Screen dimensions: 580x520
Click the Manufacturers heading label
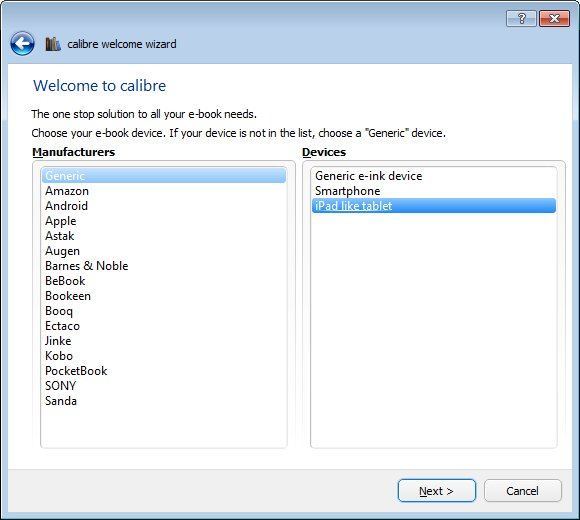point(74,152)
